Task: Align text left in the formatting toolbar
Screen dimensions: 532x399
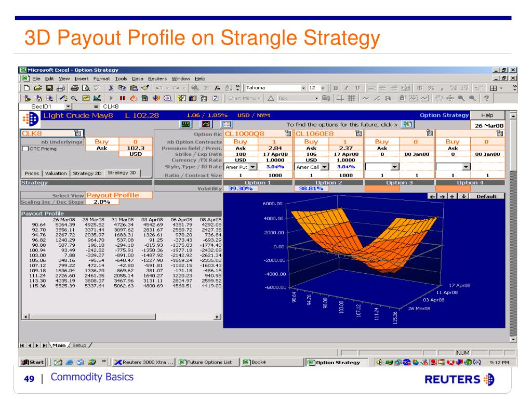Action: 371,88
